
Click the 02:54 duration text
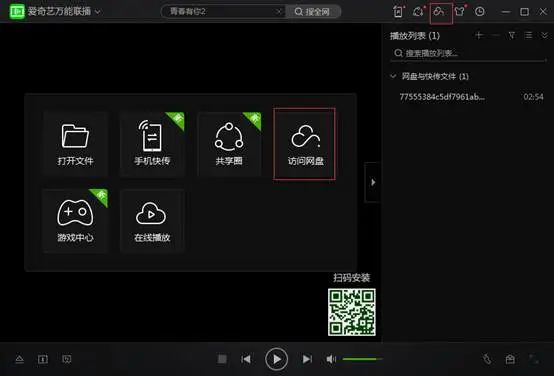pos(533,97)
